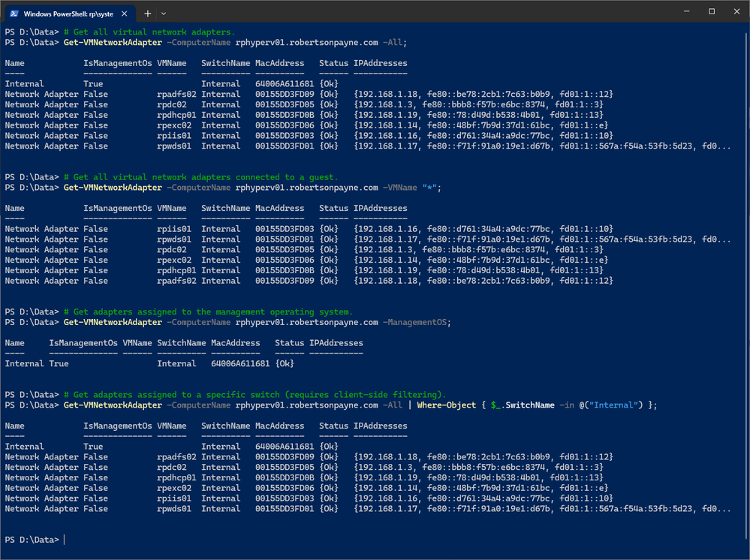Click 'Internal True' row in third table
750x560 pixels.
(149, 363)
